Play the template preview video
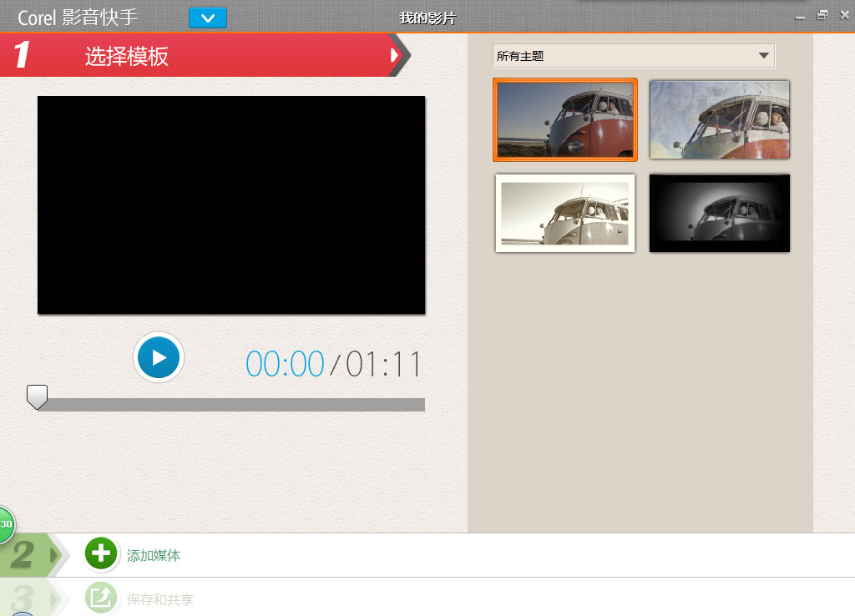 159,357
